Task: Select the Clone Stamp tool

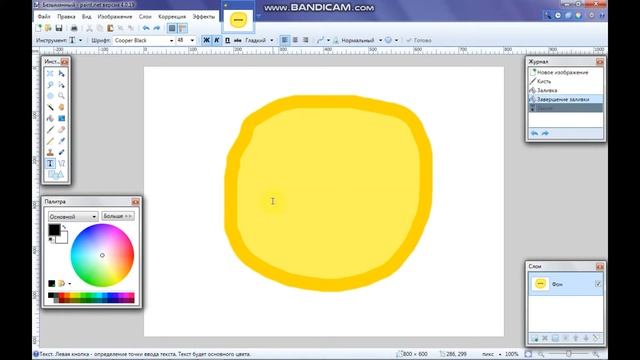Action: pyautogui.click(x=50, y=152)
